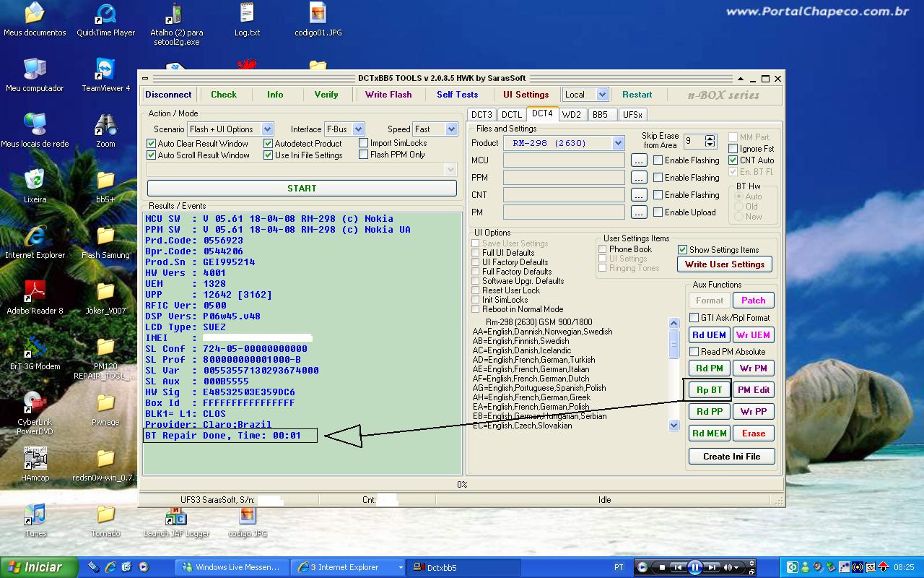Launch JAF Logger shortcut

click(x=176, y=522)
